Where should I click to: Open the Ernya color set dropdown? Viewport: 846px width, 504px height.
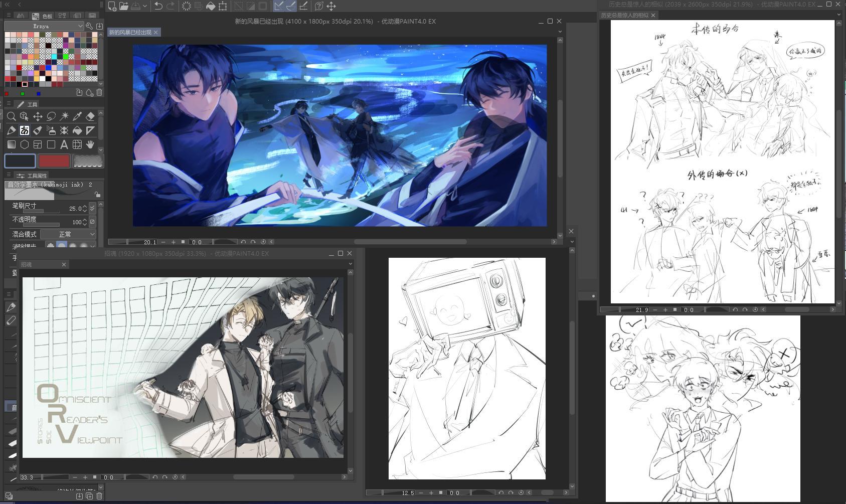[x=44, y=26]
